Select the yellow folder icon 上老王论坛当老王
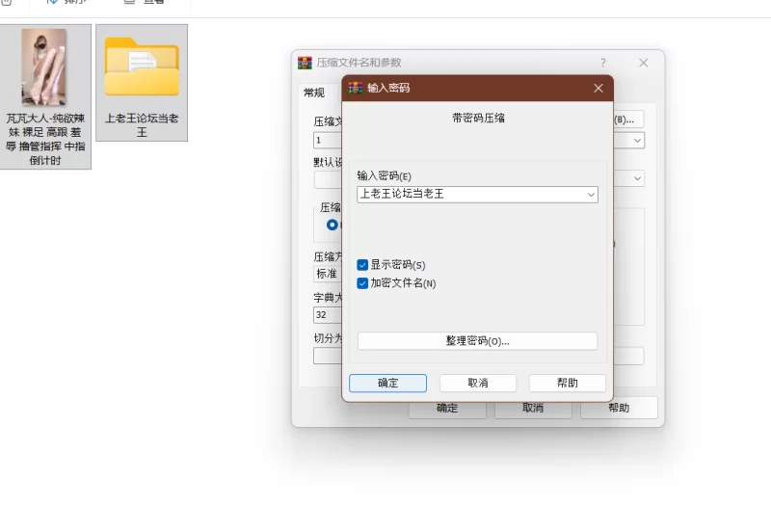The height and width of the screenshot is (532, 771). tap(142, 67)
